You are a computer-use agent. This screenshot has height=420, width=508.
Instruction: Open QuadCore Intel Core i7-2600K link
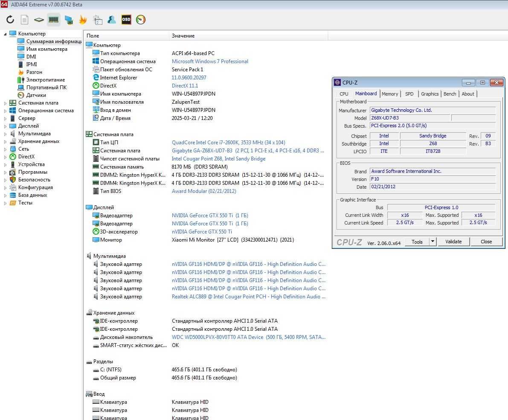tap(228, 143)
